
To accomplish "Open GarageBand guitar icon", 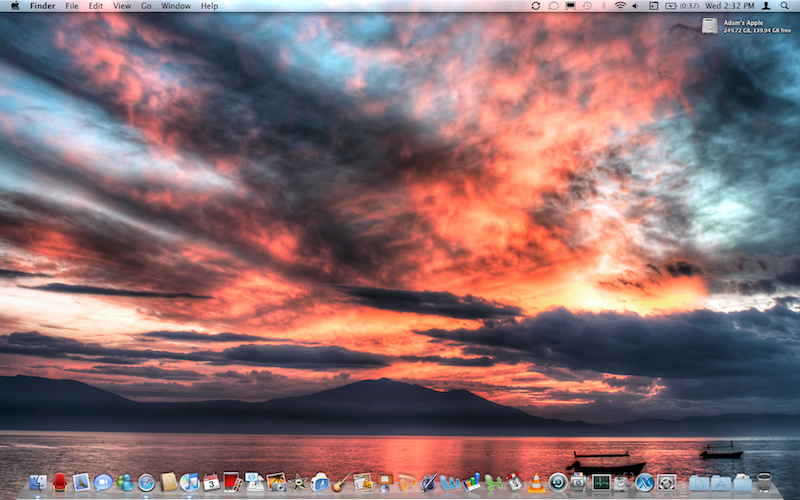I will click(341, 482).
